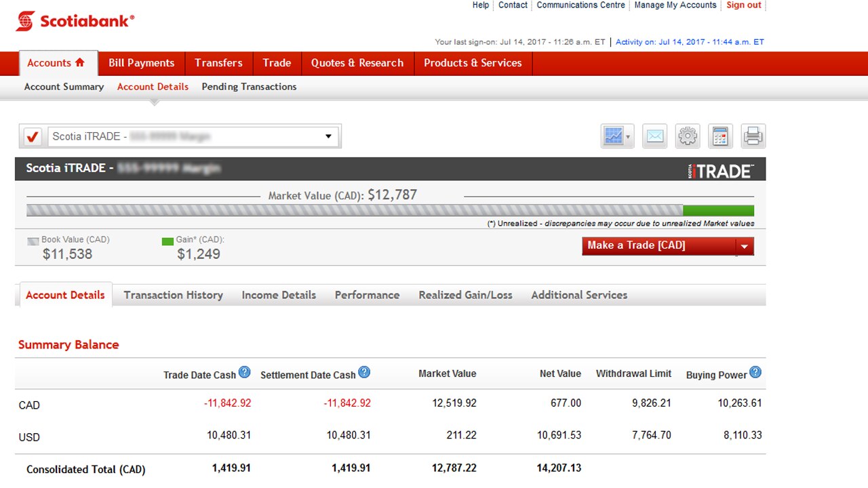
Task: Click the Market Value column header
Action: tap(447, 373)
